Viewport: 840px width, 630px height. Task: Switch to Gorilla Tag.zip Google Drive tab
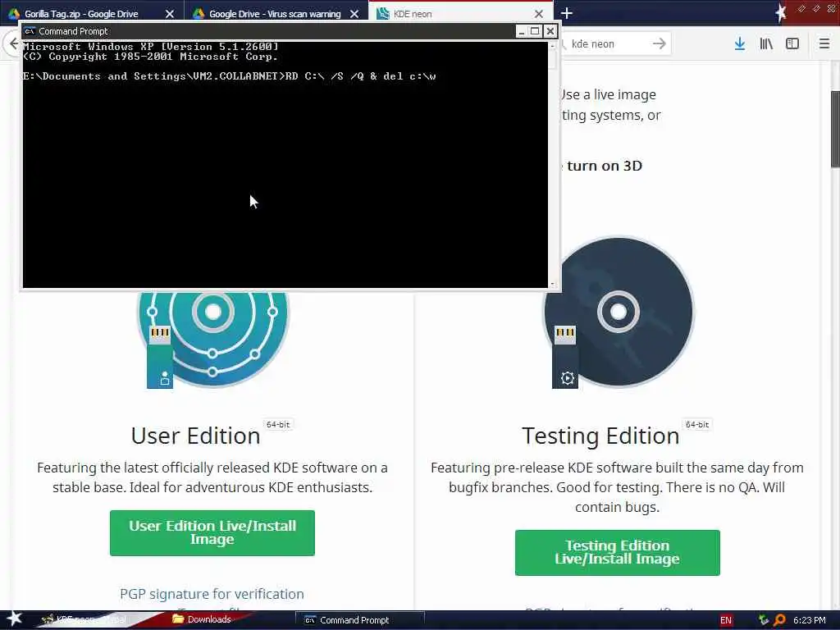91,13
